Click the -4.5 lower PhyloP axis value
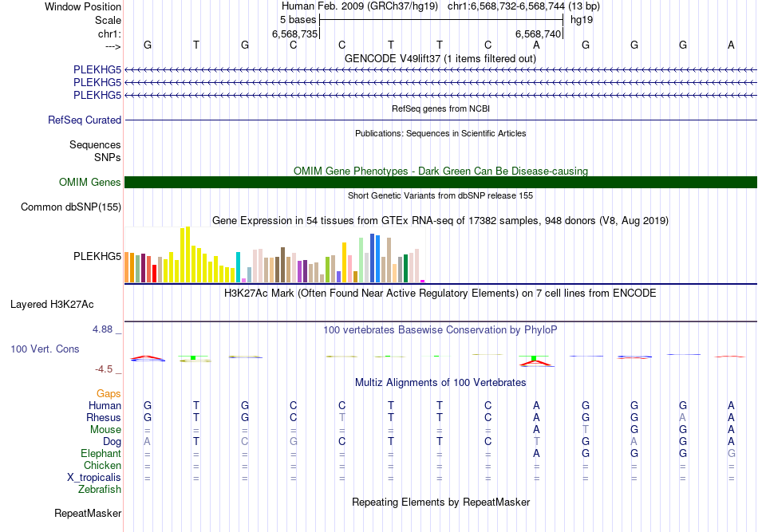 pos(104,369)
